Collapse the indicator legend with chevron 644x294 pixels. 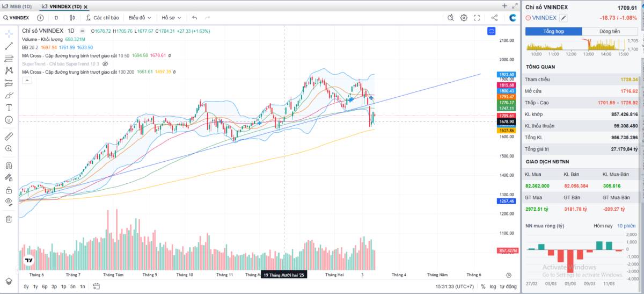[x=27, y=80]
